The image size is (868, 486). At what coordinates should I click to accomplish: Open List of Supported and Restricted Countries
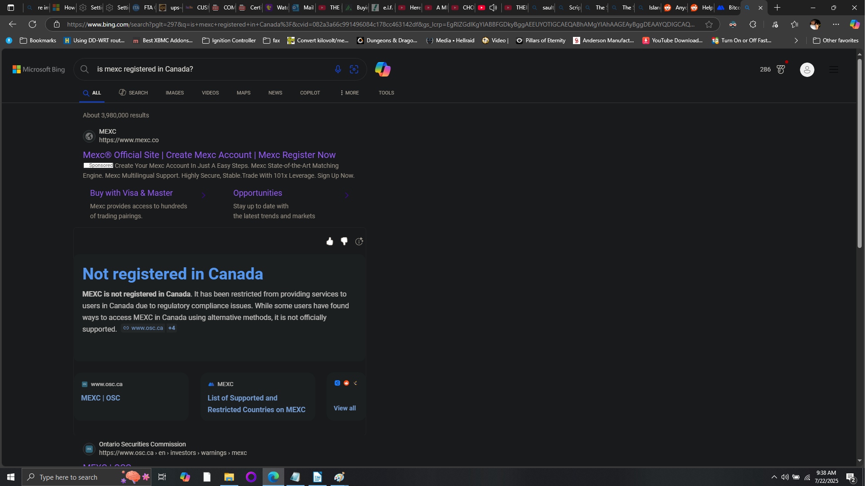click(x=258, y=396)
